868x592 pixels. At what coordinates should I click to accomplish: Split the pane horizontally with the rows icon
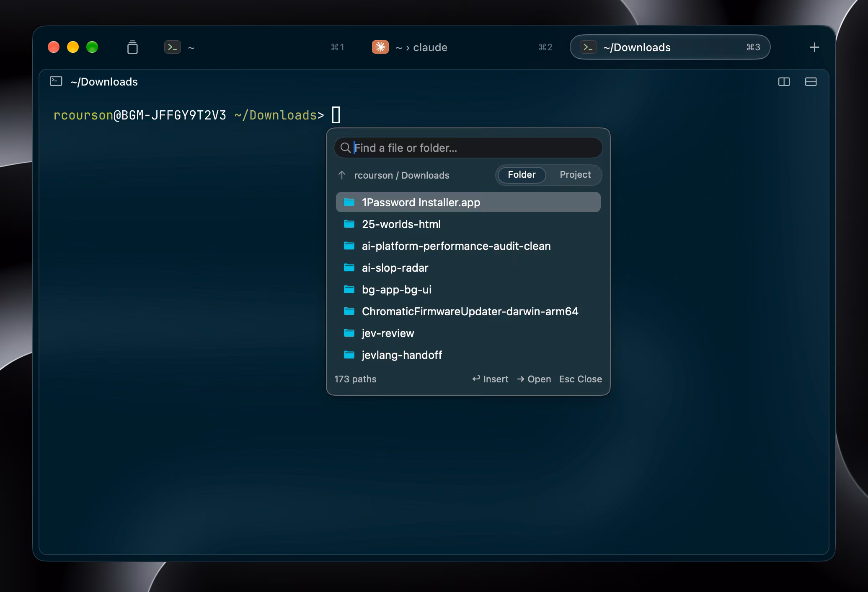point(811,82)
